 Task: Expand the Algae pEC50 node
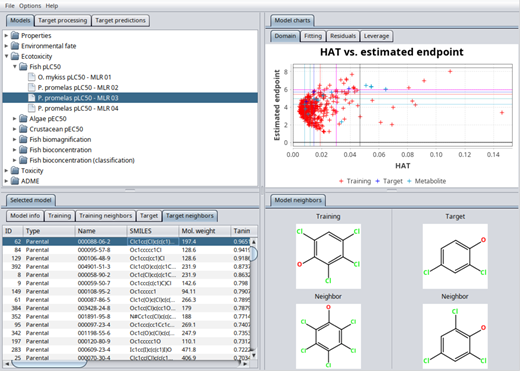tap(15, 118)
